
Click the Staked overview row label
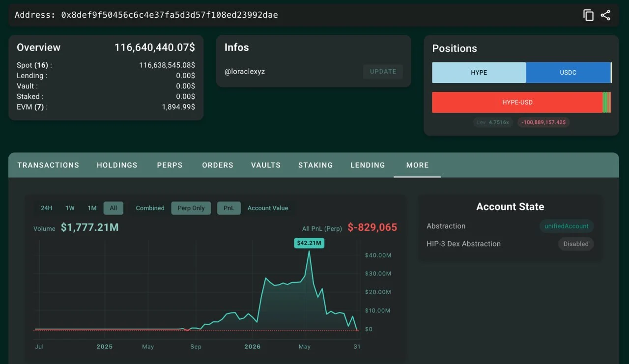(x=30, y=96)
